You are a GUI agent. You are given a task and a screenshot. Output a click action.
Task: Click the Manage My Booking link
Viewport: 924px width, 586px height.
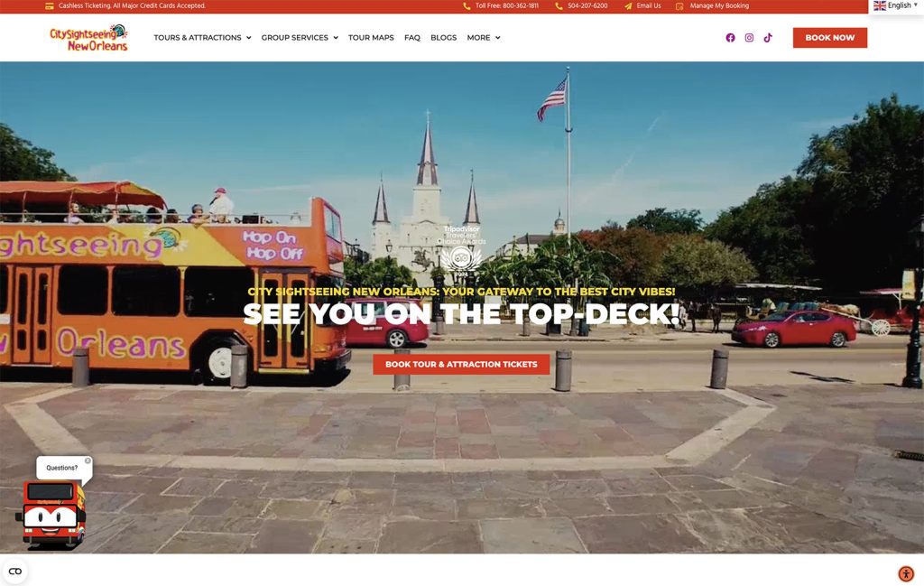718,5
